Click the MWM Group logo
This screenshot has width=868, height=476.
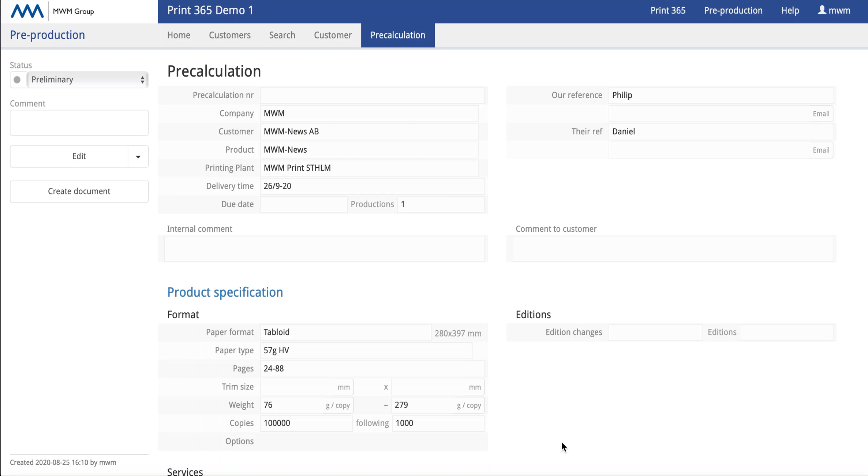pyautogui.click(x=52, y=11)
